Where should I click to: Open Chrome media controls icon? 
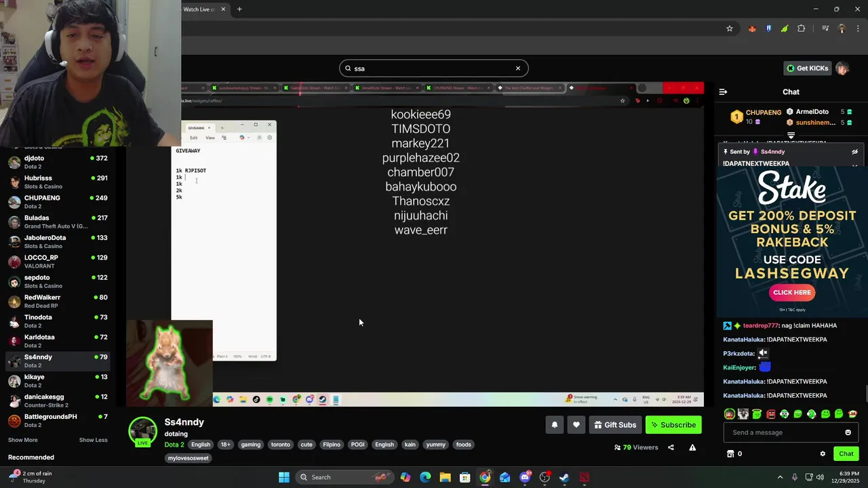825,28
